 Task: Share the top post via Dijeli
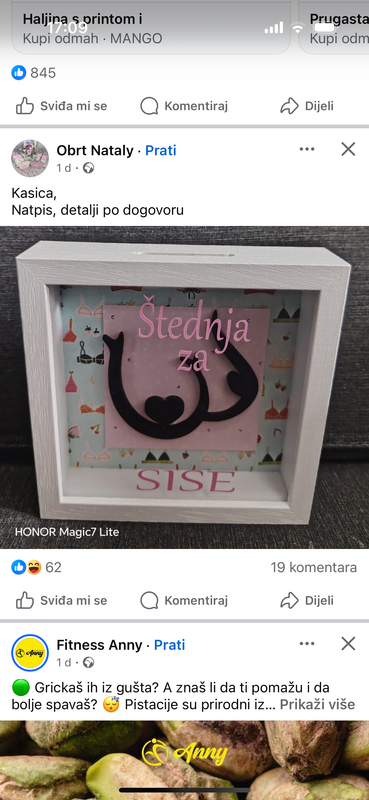click(307, 106)
